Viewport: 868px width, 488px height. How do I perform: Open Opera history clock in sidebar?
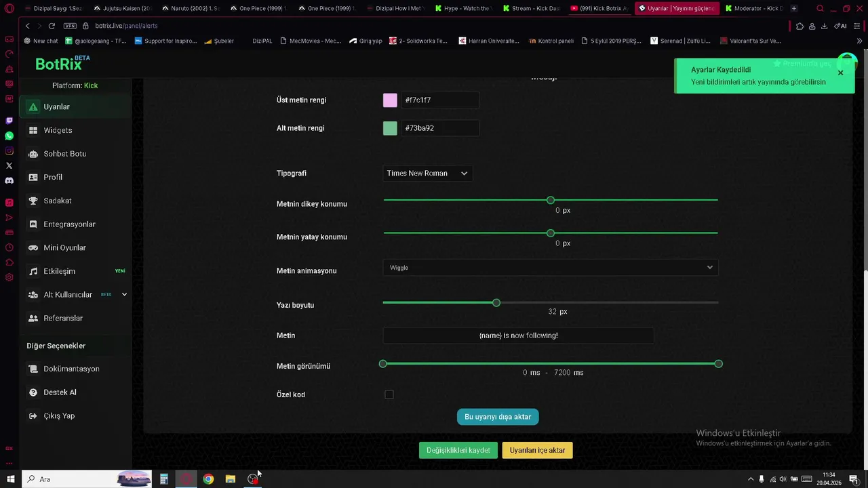click(x=9, y=247)
